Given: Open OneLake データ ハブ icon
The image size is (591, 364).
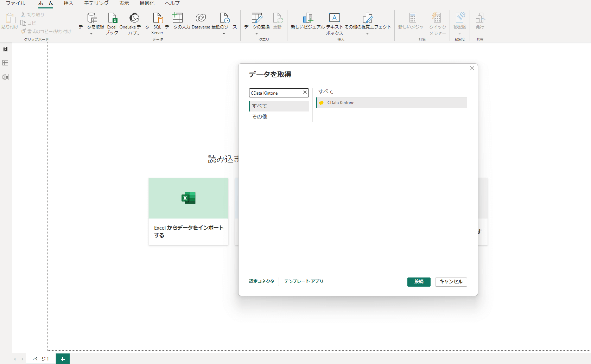Looking at the screenshot, I should click(134, 18).
